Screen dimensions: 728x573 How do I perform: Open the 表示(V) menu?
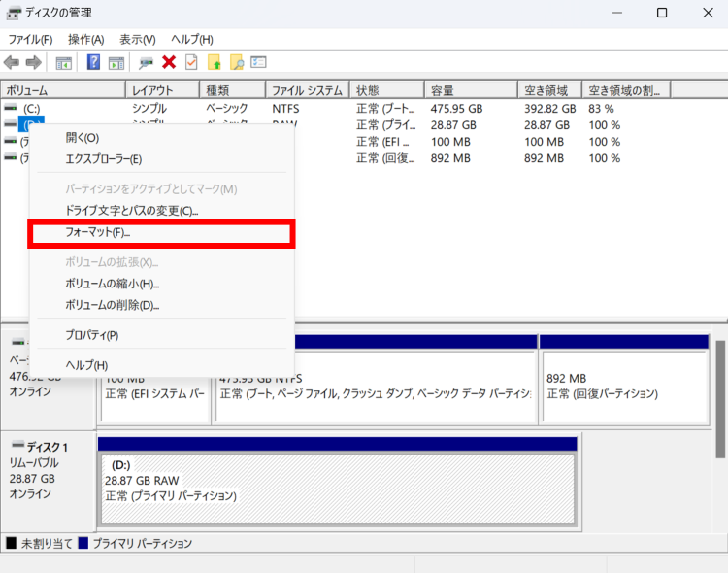click(138, 40)
